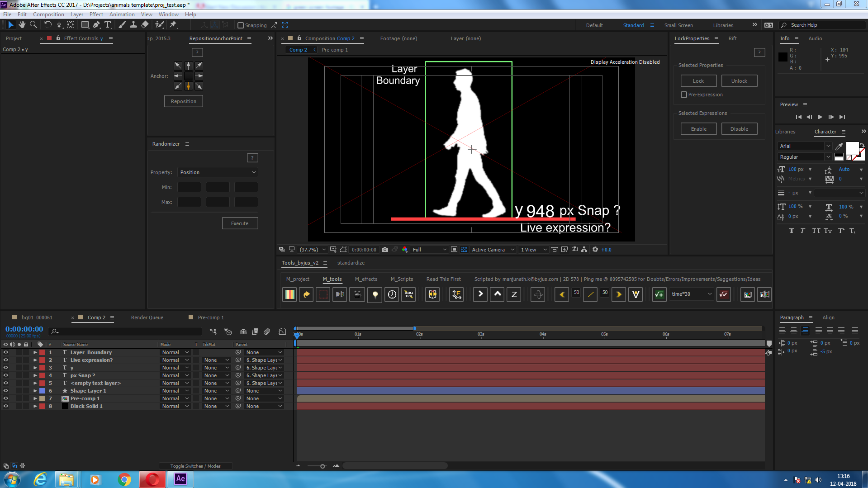Select the Horizontal Type tool
This screenshot has width=868, height=488.
click(x=108, y=25)
